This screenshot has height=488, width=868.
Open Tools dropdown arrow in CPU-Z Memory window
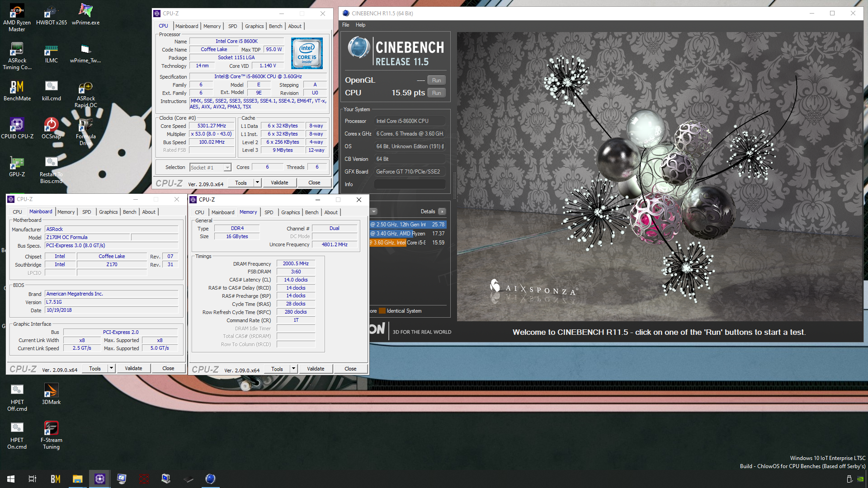(293, 369)
